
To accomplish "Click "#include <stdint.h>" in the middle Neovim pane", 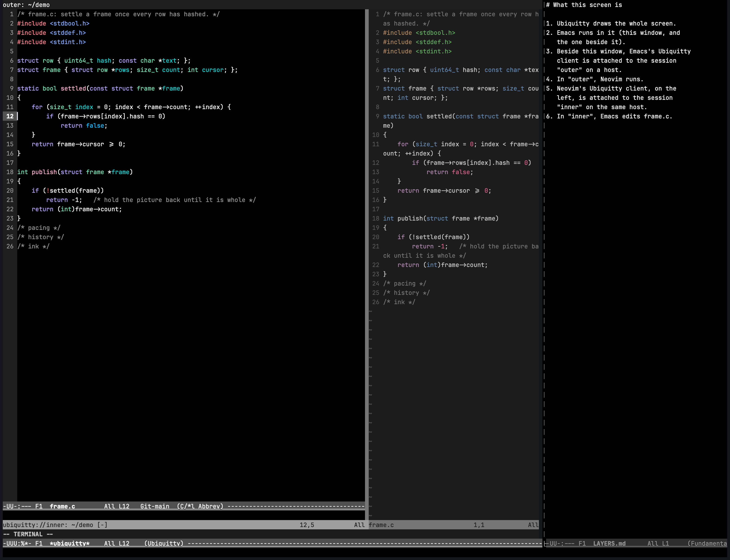I will click(x=417, y=51).
